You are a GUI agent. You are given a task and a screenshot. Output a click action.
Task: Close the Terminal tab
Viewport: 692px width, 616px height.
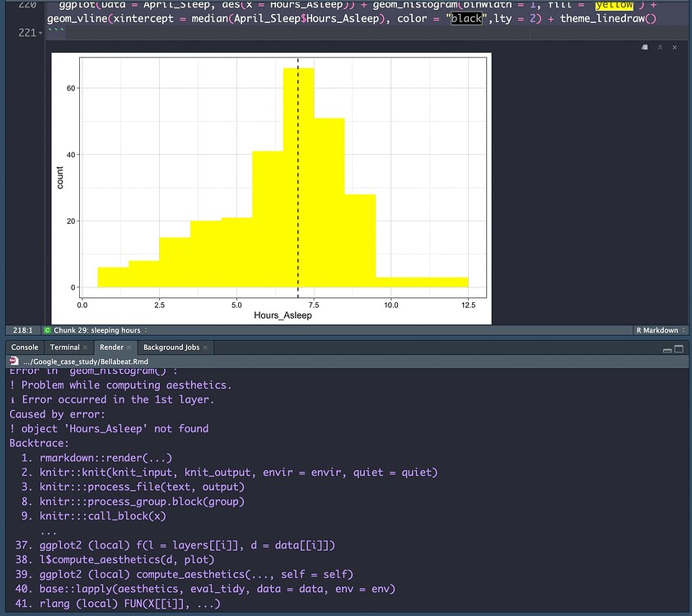pyautogui.click(x=84, y=347)
